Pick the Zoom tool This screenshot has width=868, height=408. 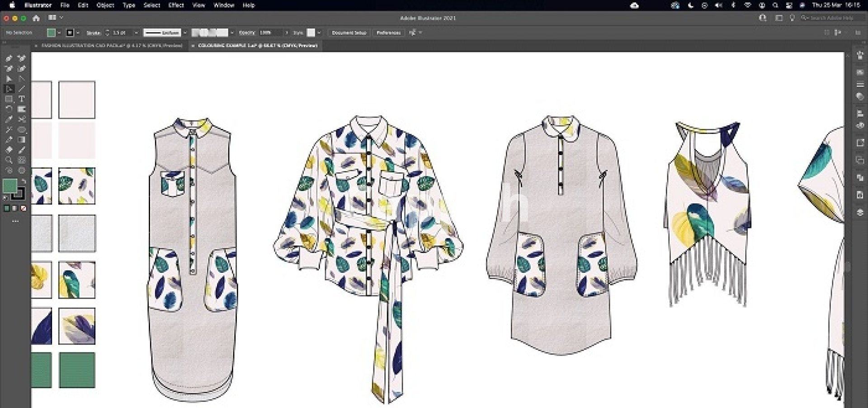tap(9, 160)
